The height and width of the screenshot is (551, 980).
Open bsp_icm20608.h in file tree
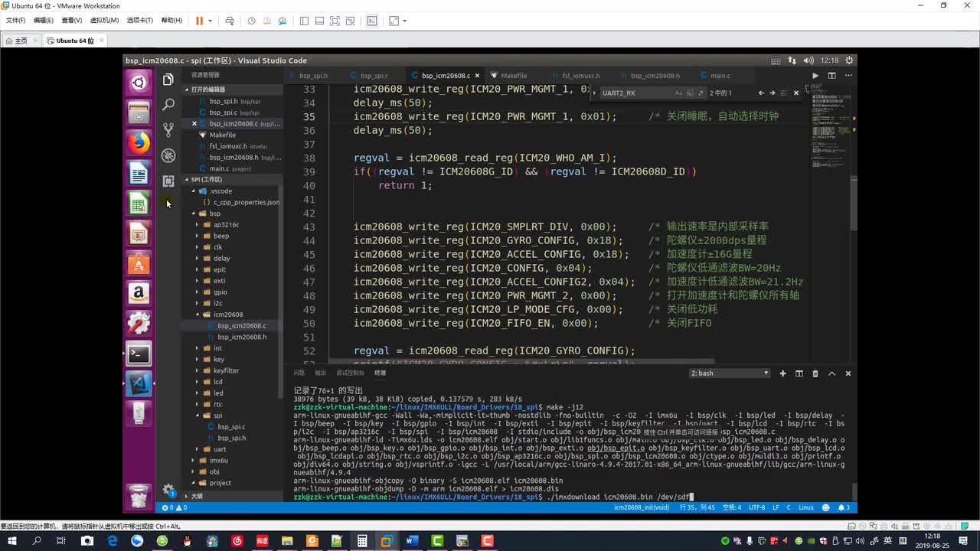242,337
